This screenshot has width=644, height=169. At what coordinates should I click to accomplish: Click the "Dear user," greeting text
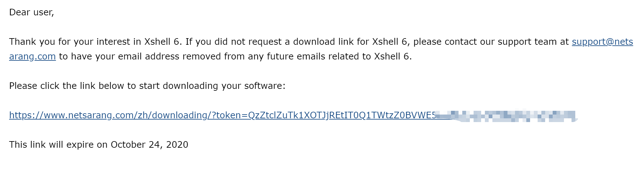point(32,13)
